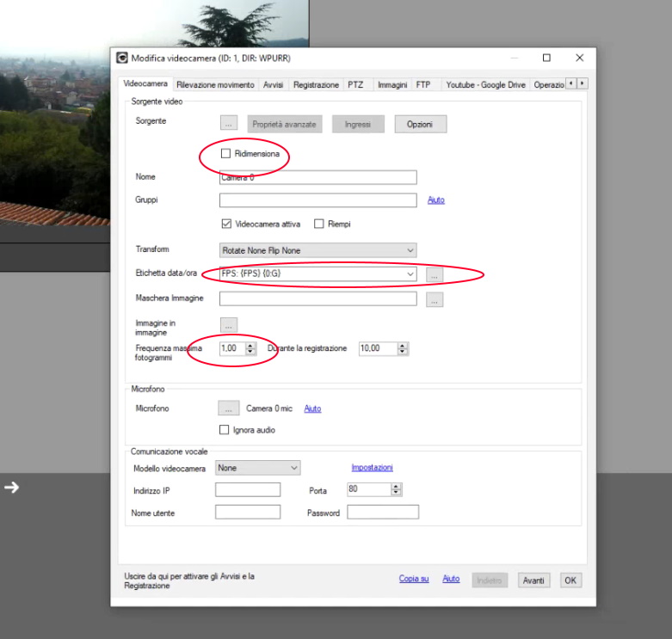The height and width of the screenshot is (639, 672).
Task: Uncheck Videocamera attiva checkbox
Action: coord(226,224)
